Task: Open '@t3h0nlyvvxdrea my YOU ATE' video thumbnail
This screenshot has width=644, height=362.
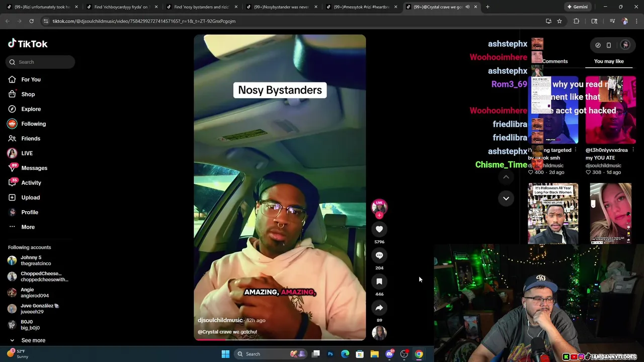Action: pos(610,110)
